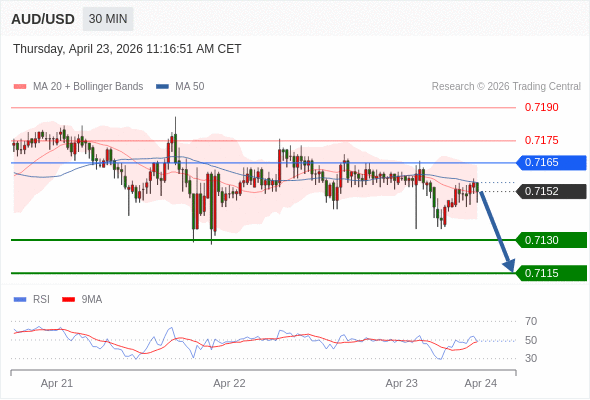Click the blue downward forecast arrow
Screen dimensions: 590x400
pos(496,231)
